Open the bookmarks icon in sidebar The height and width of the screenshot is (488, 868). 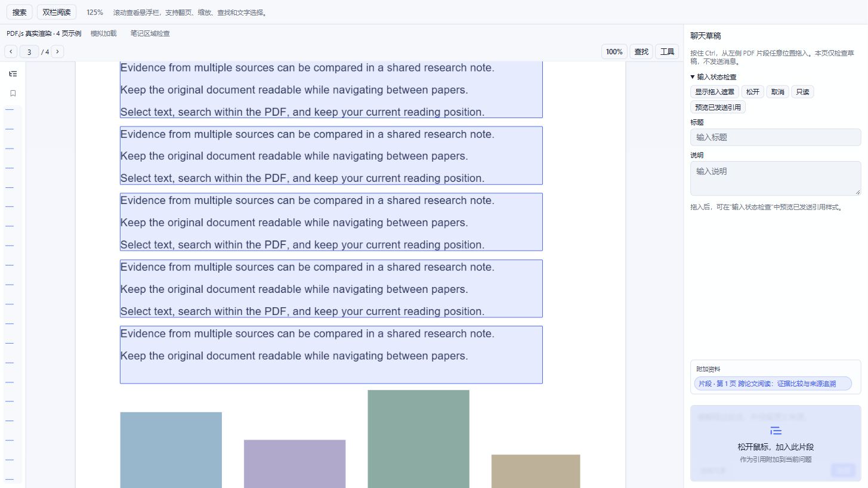[13, 93]
